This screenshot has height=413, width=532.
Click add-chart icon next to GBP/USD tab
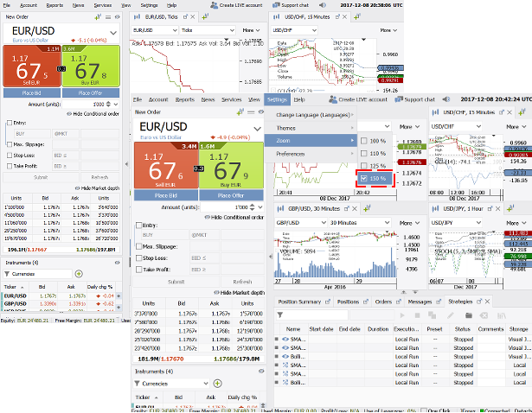[x=367, y=209]
